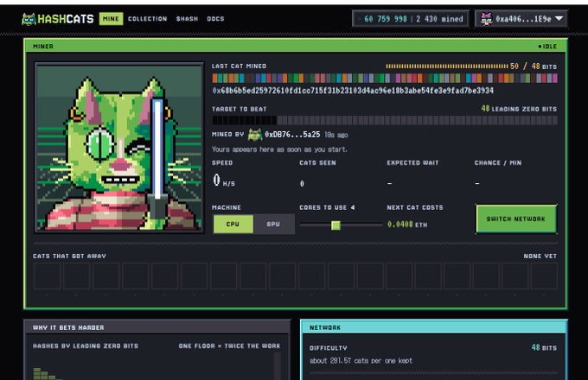This screenshot has height=380, width=588.
Task: Click the miner avatar beside 0xDB76...5a25
Action: tap(255, 135)
